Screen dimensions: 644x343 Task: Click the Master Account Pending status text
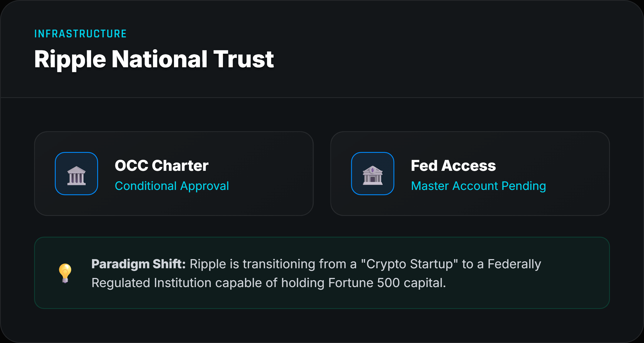click(x=478, y=186)
